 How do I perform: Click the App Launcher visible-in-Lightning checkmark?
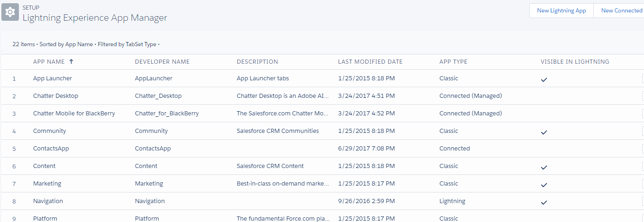click(x=544, y=79)
